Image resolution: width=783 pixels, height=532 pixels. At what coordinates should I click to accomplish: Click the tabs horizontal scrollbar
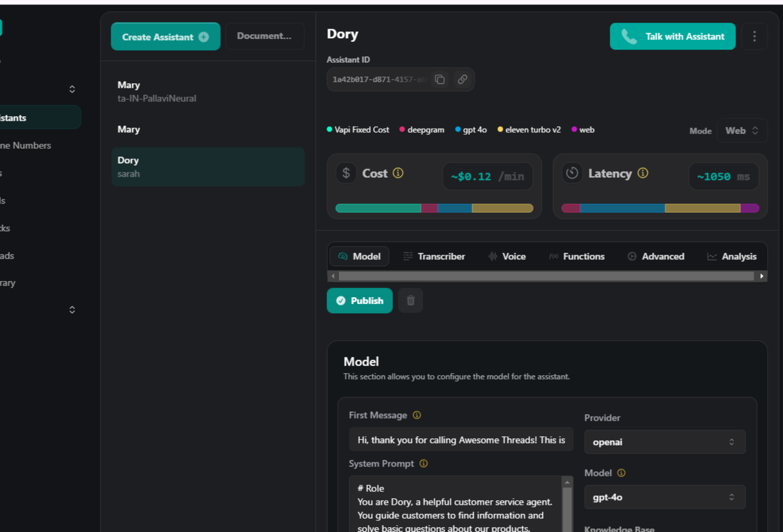pyautogui.click(x=547, y=276)
